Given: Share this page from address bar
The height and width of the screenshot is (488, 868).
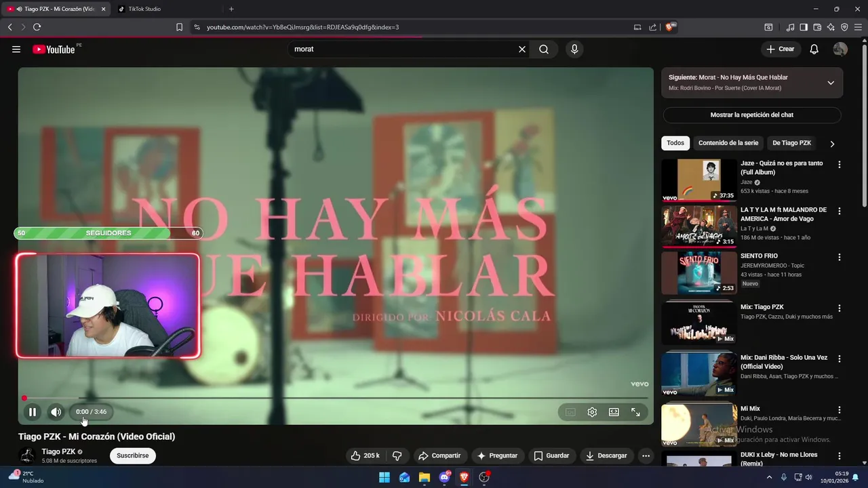Looking at the screenshot, I should [x=652, y=27].
